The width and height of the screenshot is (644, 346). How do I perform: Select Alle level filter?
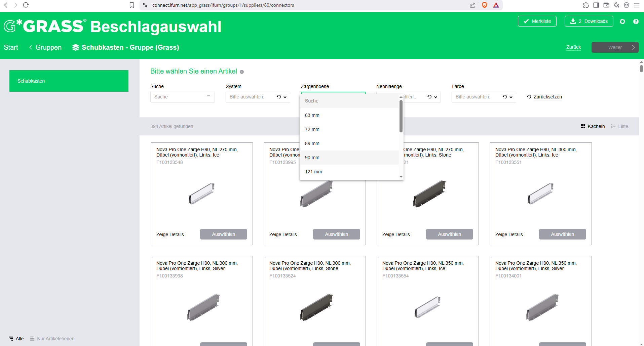[16, 339]
